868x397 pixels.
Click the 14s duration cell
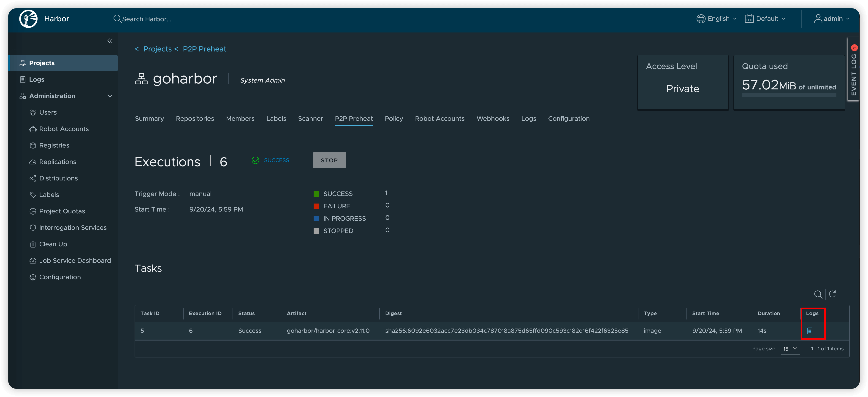tap(762, 331)
